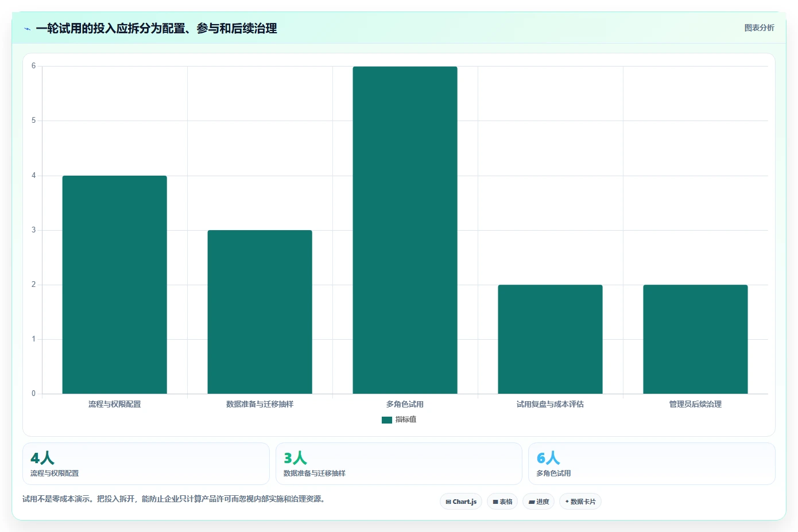Click the 管理员后续治理 bar
Viewport: 798px width, 532px height.
[695, 339]
